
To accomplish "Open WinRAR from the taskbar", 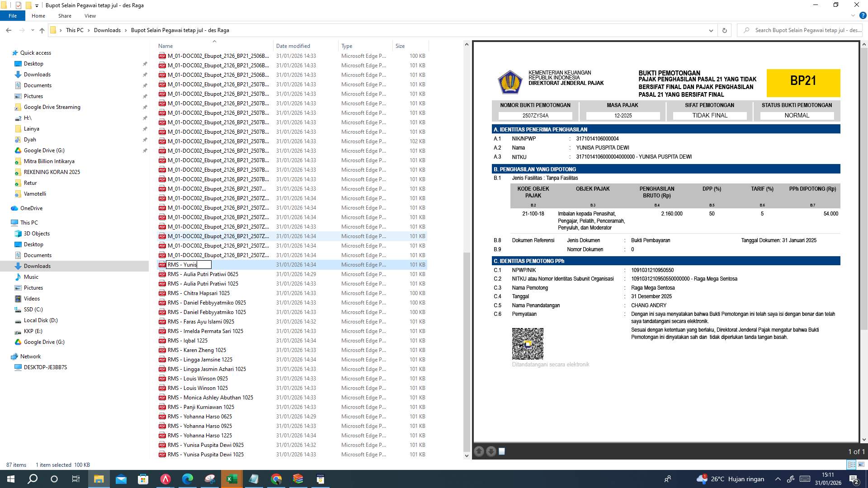I will click(297, 479).
